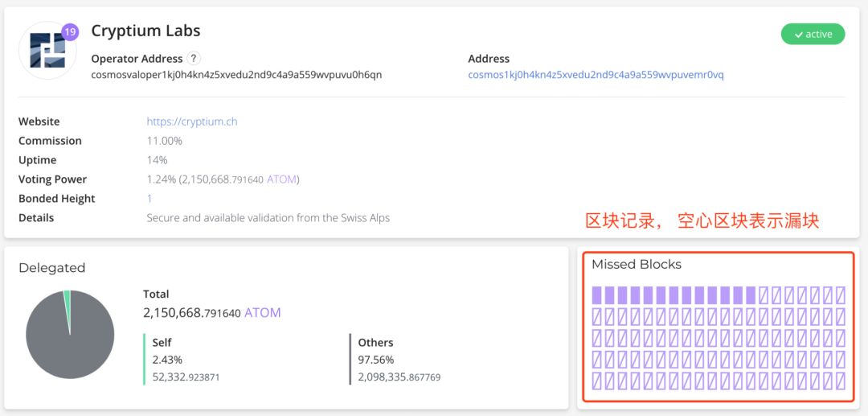Click the Self delegation 2.43% entry
The width and height of the screenshot is (868, 416).
pyautogui.click(x=167, y=360)
